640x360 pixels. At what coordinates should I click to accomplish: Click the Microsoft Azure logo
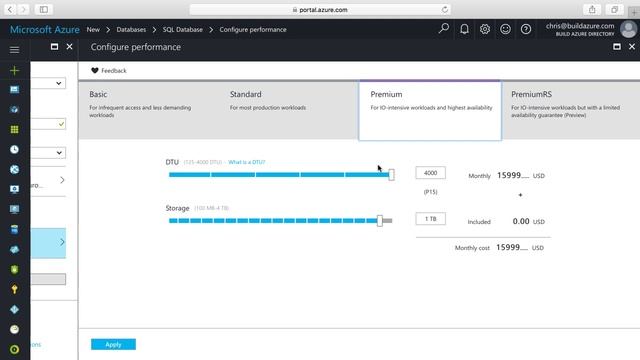click(44, 29)
